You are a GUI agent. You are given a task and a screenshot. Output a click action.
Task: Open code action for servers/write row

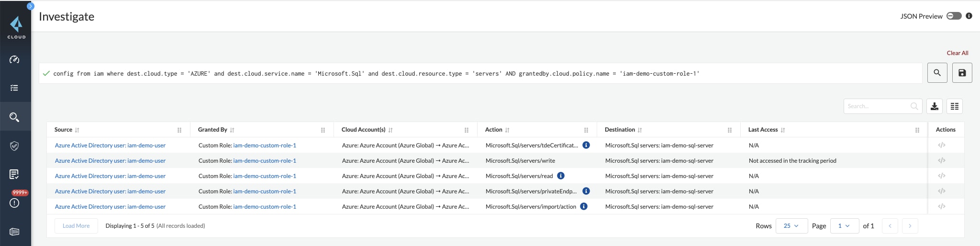(942, 160)
